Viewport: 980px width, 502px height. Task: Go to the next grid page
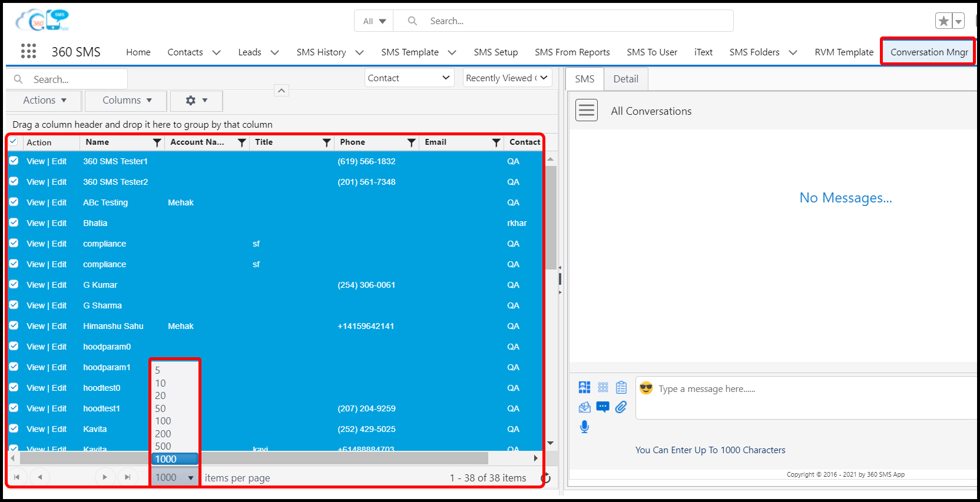pos(105,477)
